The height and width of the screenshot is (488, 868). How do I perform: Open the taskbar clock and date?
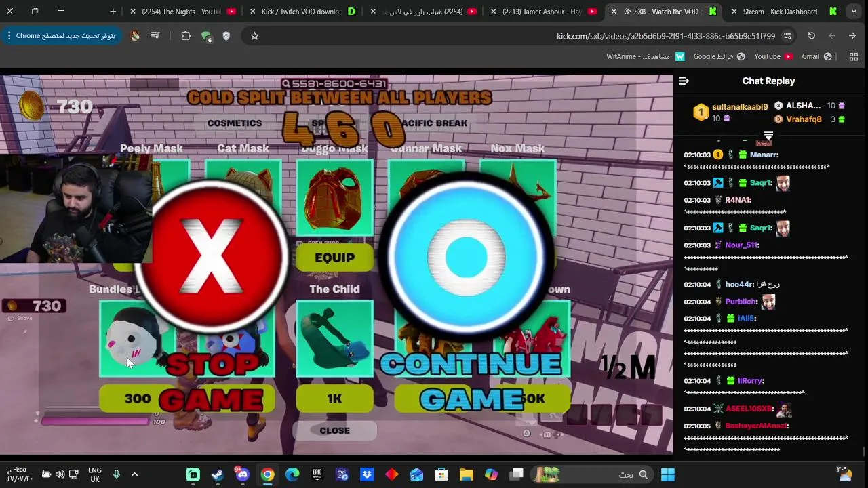tap(20, 474)
